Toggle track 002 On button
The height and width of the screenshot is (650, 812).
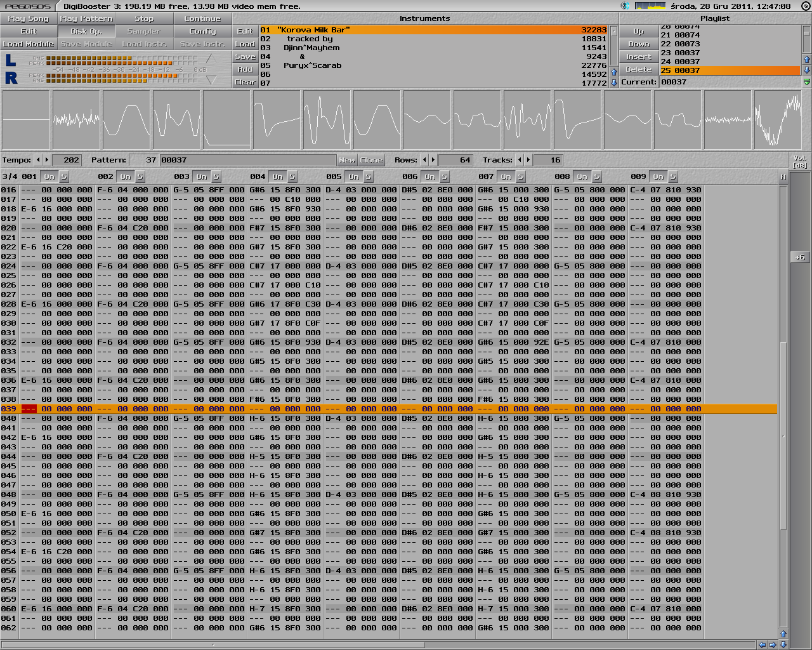[x=126, y=176]
